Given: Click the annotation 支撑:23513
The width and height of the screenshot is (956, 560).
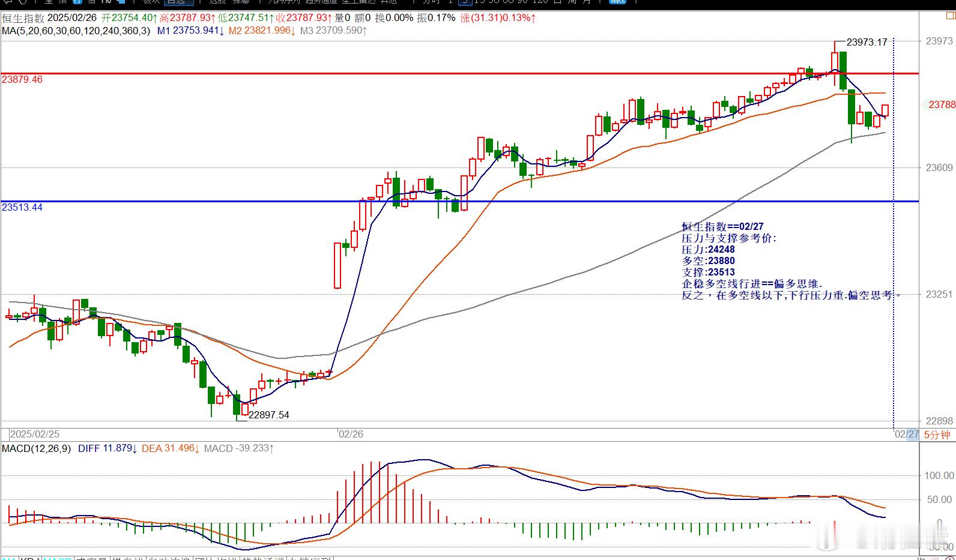Looking at the screenshot, I should click(709, 272).
